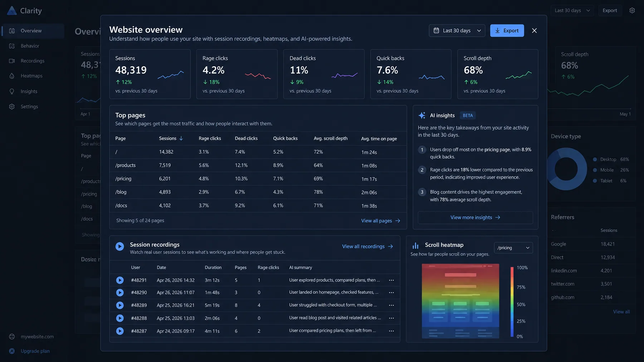Play session recording #48288

tap(120, 318)
